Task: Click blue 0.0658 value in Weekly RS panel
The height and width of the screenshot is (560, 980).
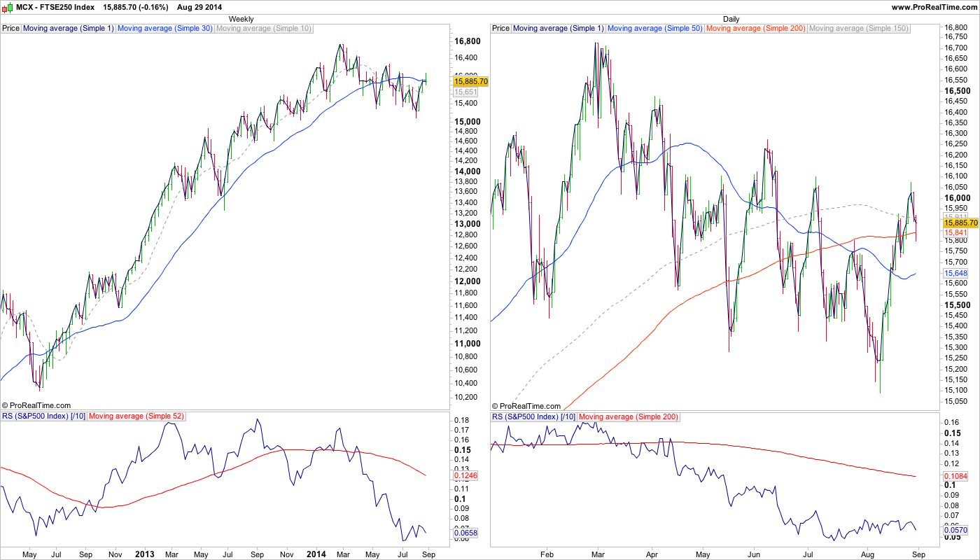Action: click(465, 533)
